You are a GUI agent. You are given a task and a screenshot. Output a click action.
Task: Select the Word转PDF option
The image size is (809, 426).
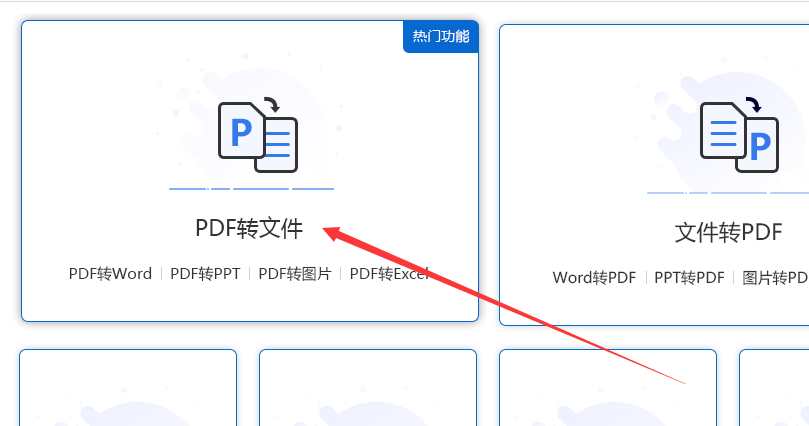(594, 278)
